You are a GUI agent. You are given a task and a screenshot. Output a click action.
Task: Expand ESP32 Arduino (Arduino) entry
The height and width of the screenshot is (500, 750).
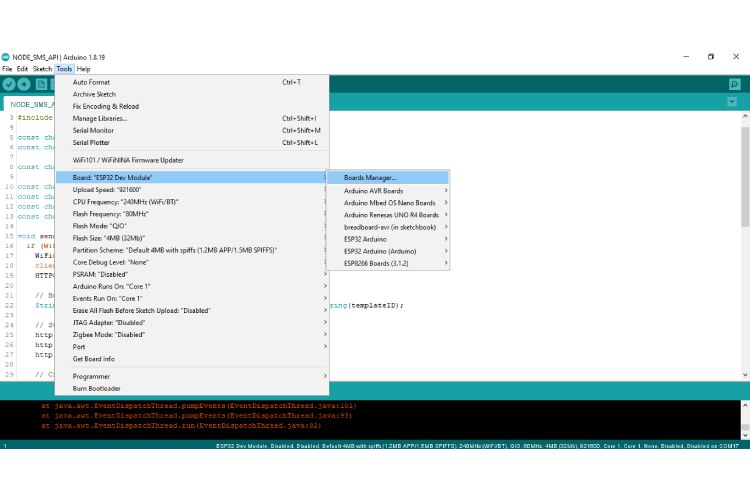(x=388, y=251)
